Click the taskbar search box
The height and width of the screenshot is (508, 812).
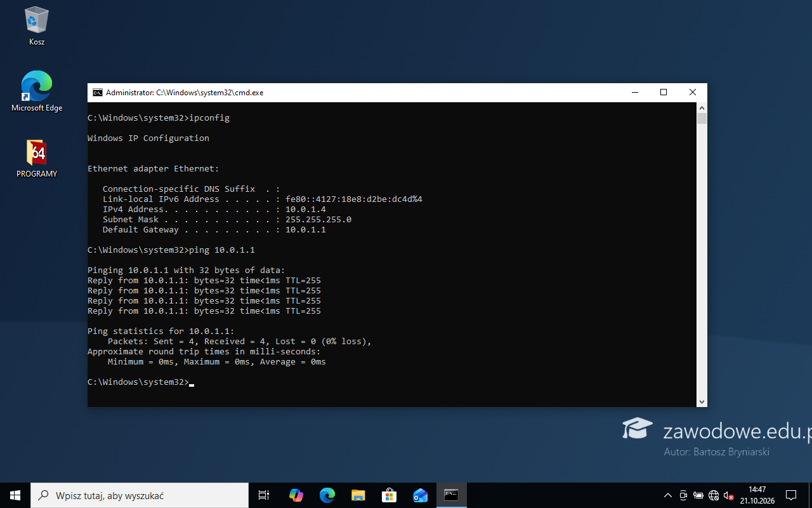pyautogui.click(x=140, y=495)
